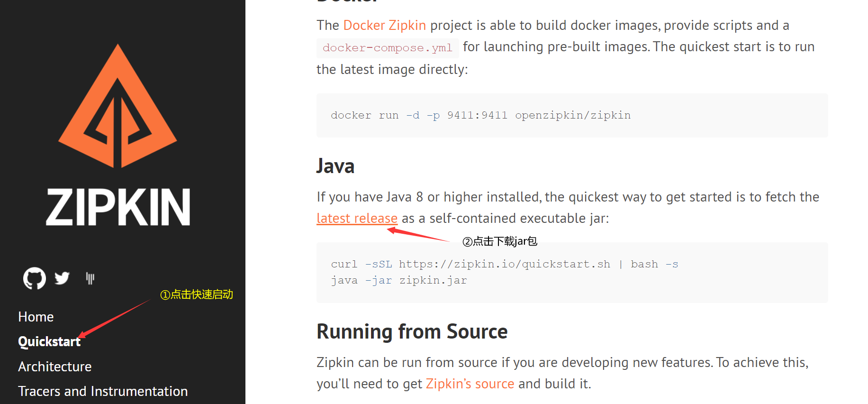Click the Running from Source heading

[x=412, y=331]
